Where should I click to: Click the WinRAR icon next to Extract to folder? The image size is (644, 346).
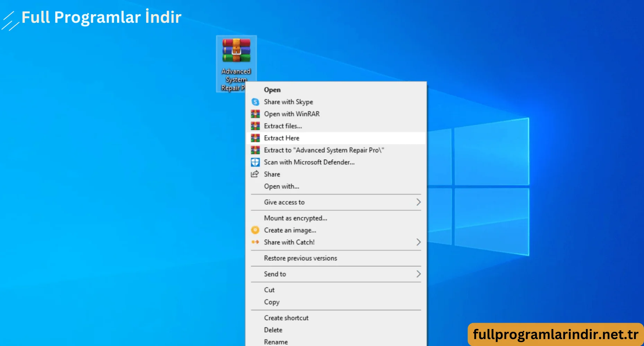click(x=255, y=150)
